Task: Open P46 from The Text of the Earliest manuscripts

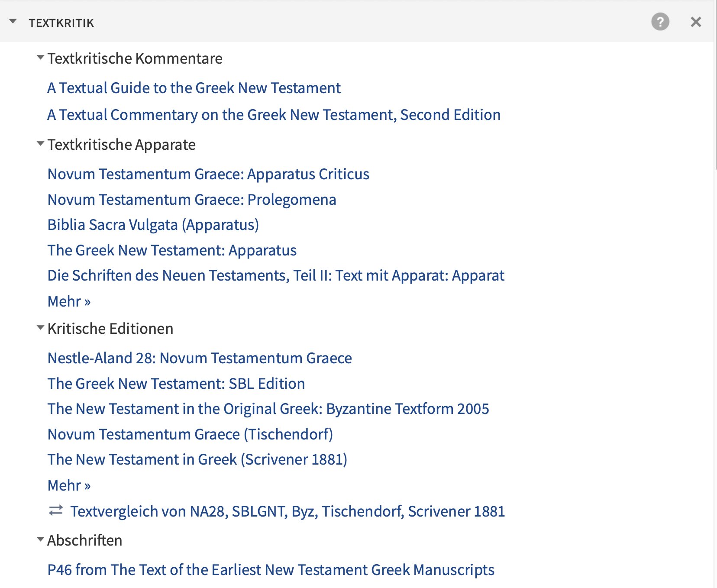Action: (271, 570)
